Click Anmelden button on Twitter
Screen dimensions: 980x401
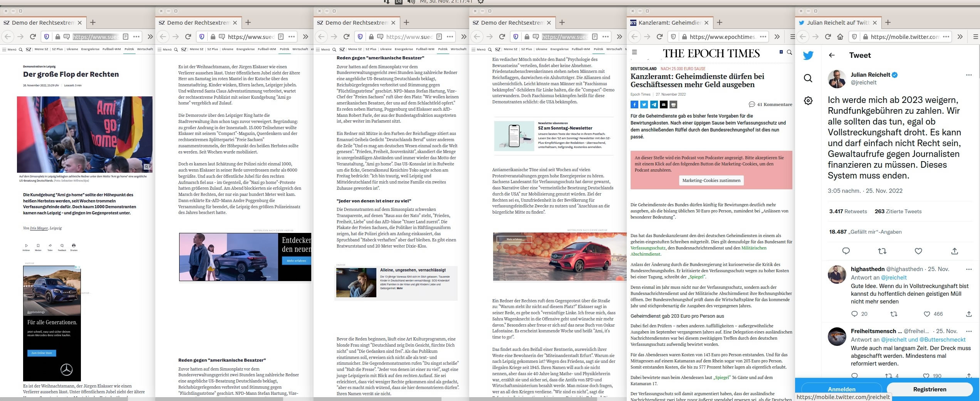pyautogui.click(x=842, y=389)
